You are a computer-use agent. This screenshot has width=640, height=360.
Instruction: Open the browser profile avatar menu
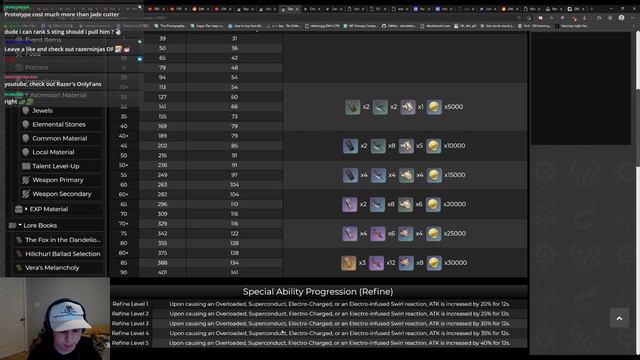[x=621, y=18]
